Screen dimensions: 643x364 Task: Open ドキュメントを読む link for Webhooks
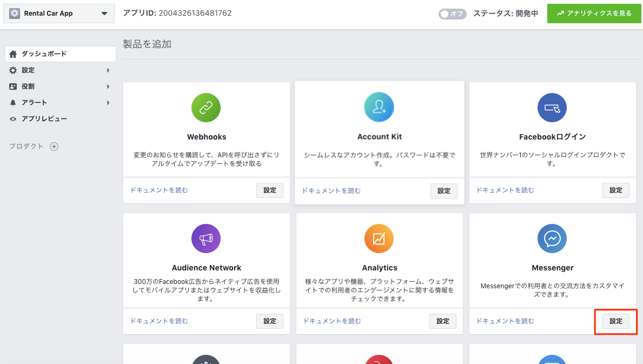point(159,190)
